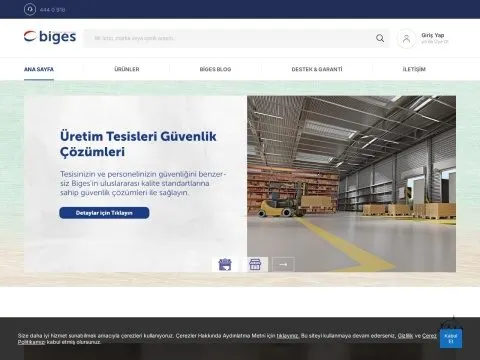Viewport: 480px width, 360px height.
Task: Click the warehouse banner image
Action: click(351, 184)
